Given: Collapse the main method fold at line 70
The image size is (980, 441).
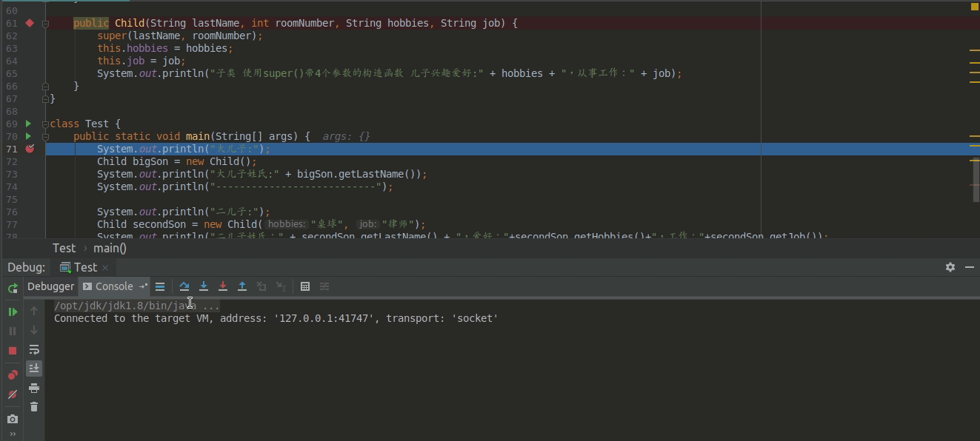Looking at the screenshot, I should click(45, 136).
